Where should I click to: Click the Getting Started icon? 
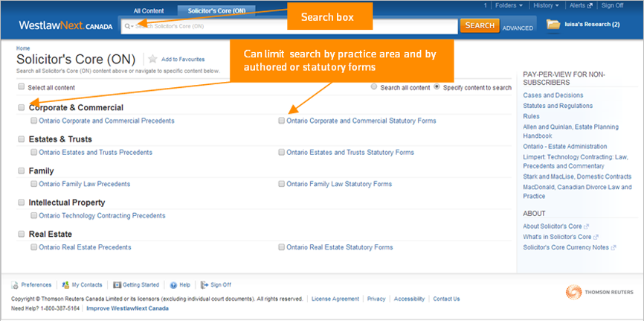[117, 285]
